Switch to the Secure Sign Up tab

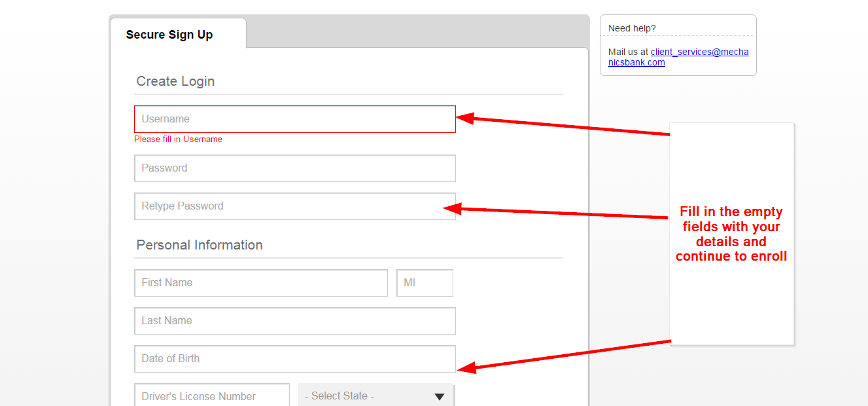169,34
